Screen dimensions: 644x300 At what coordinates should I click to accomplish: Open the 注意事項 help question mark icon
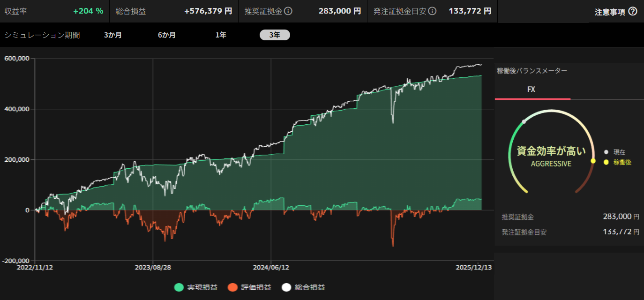click(633, 12)
